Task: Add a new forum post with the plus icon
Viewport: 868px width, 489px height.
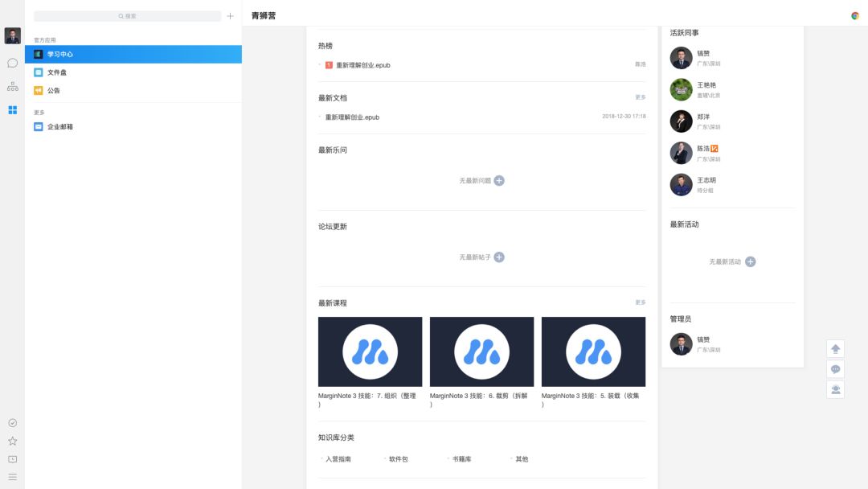Action: [499, 257]
